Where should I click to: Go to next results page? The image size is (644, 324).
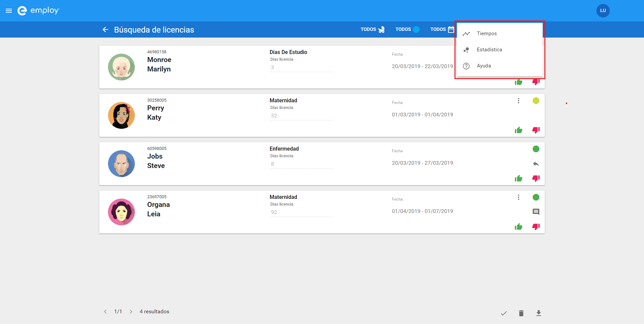131,312
